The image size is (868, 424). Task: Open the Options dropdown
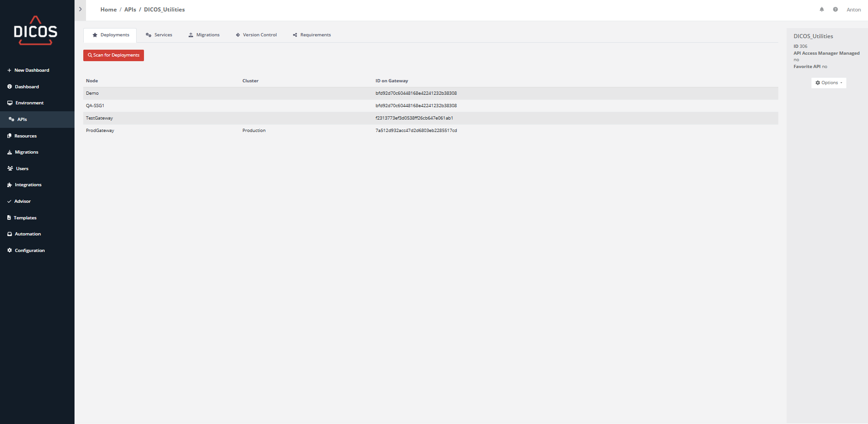[828, 83]
